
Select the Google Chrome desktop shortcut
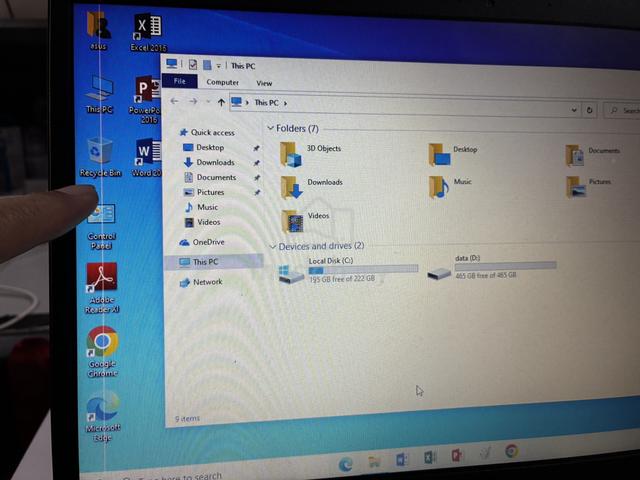click(102, 352)
